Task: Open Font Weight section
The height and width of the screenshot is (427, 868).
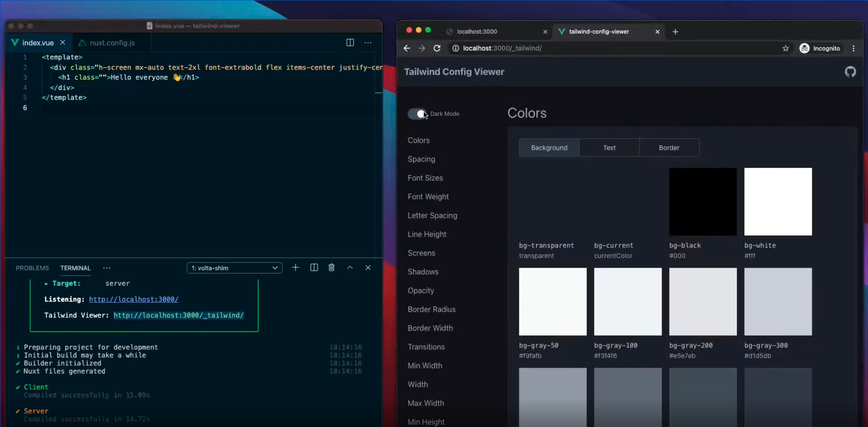Action: pos(428,197)
